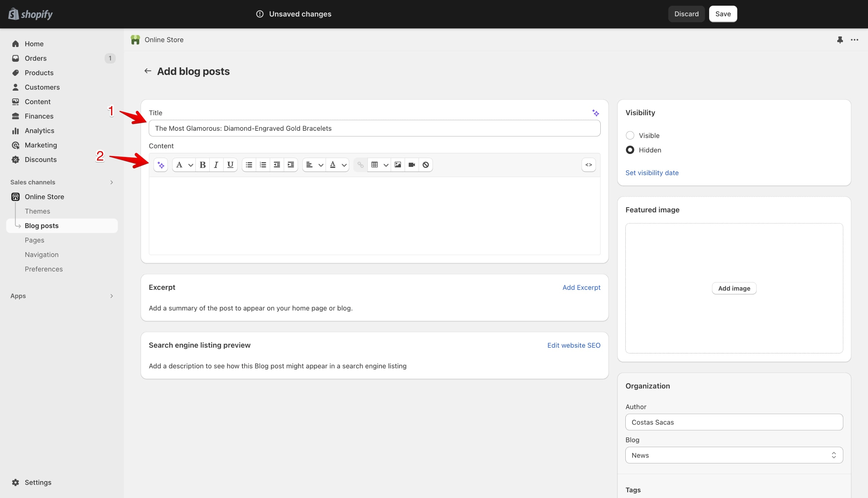
Task: Open the text formatting dropdown
Action: pyautogui.click(x=184, y=165)
